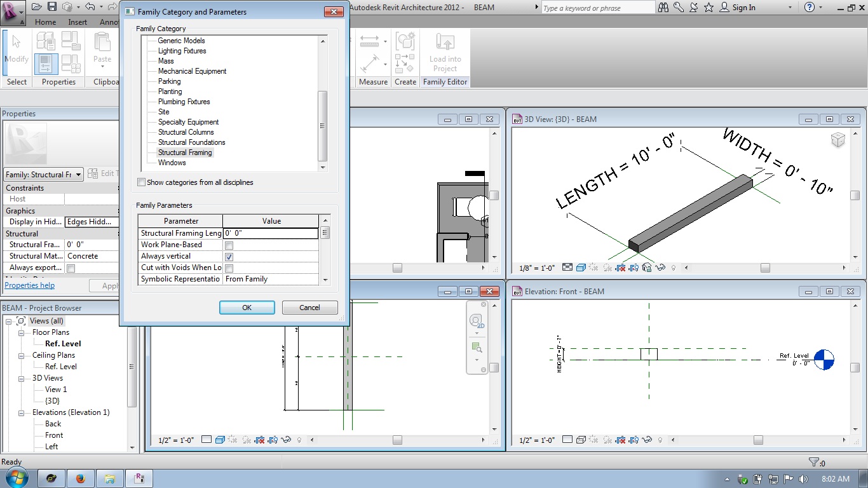
Task: Open the Insert ribbon tab
Action: pos(78,22)
